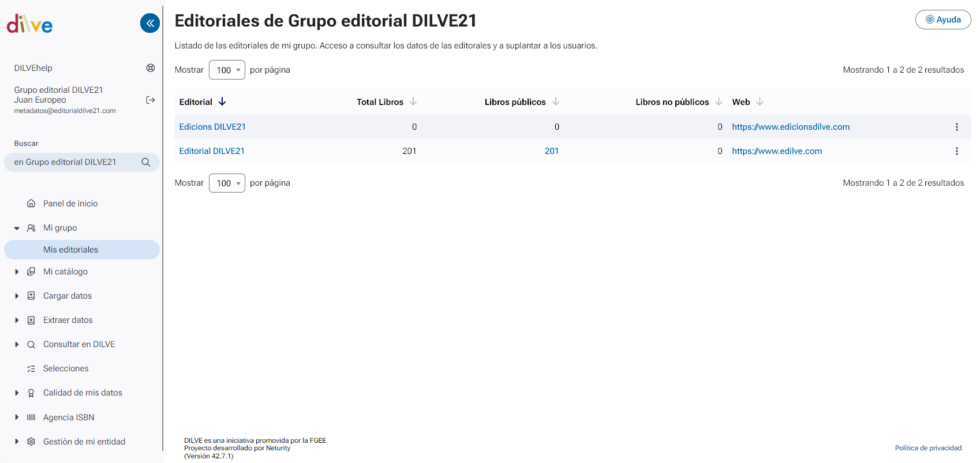The image size is (980, 463).
Task: Click the Editorial column header text
Action: click(196, 102)
